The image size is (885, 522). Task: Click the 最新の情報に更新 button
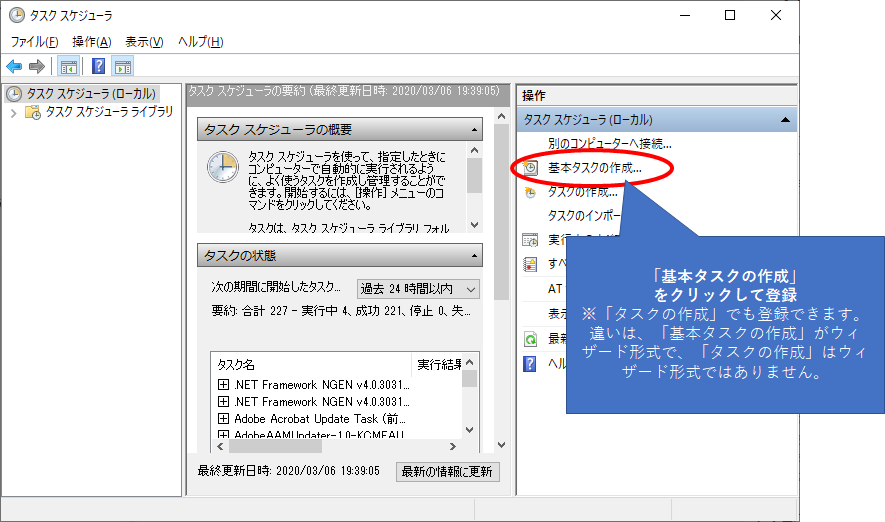click(x=447, y=472)
